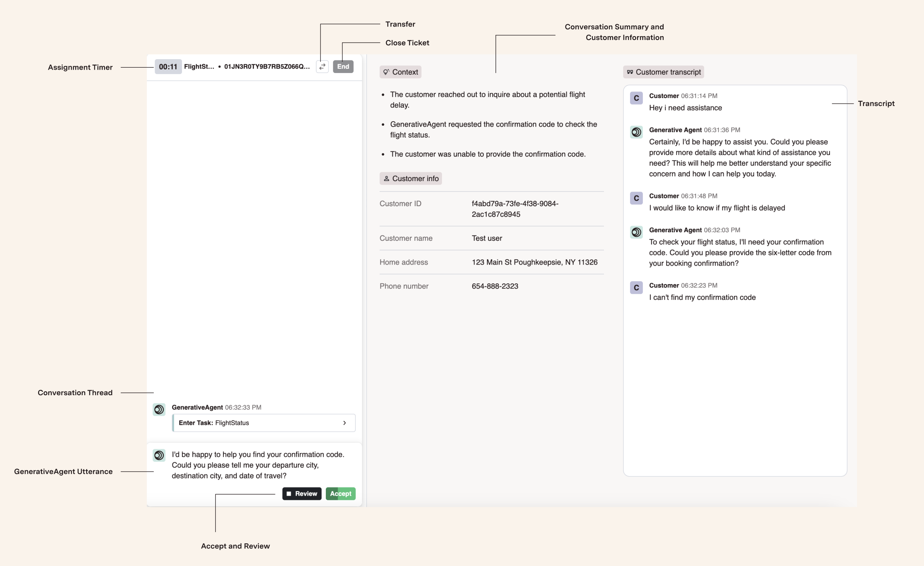Click the phone number 654-888-2323
Screen dimensions: 924x566
[495, 286]
